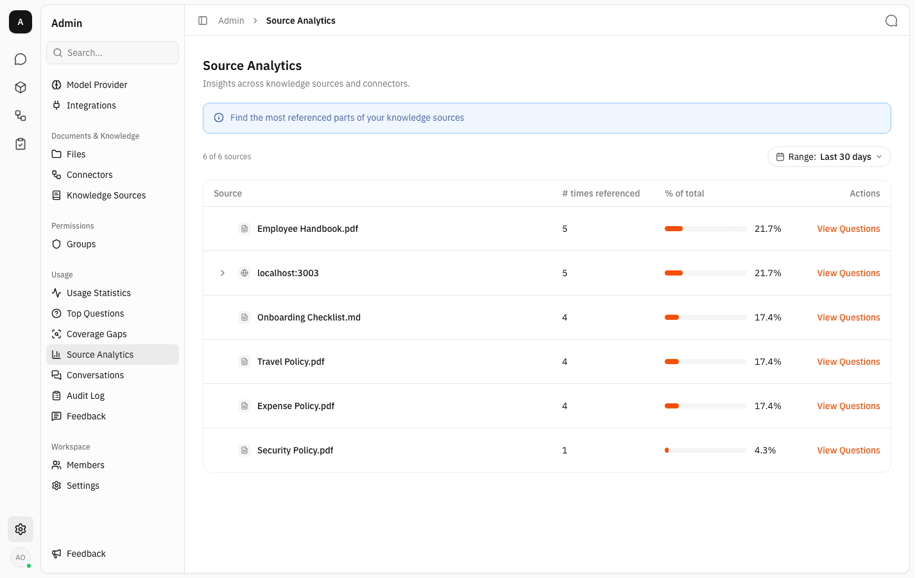
Task: Focus the sidebar Search field
Action: [x=112, y=53]
